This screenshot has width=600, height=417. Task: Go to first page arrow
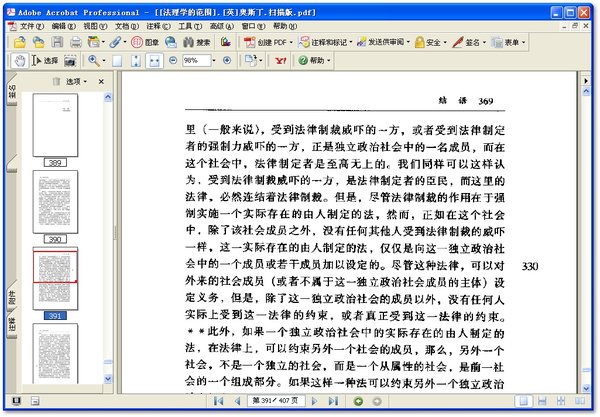(218, 401)
